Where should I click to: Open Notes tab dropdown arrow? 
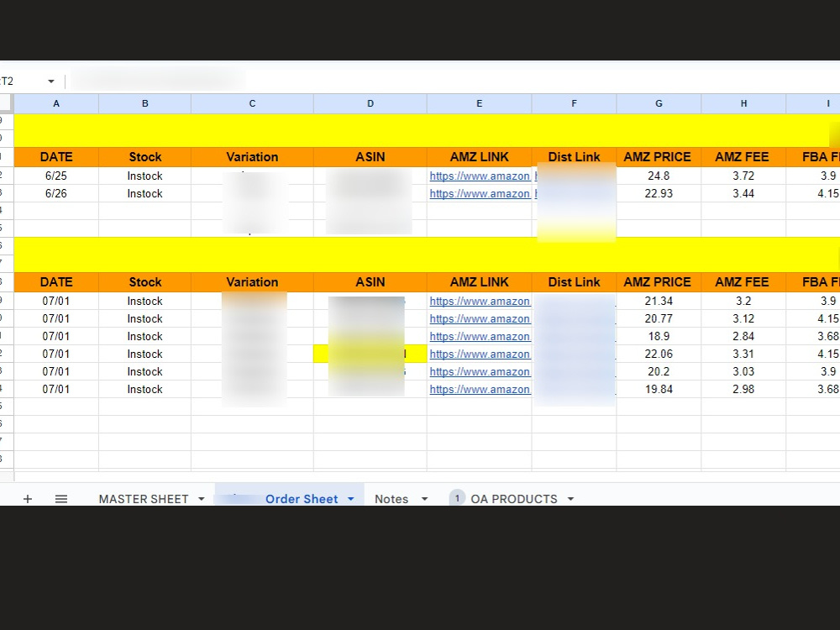point(425,499)
